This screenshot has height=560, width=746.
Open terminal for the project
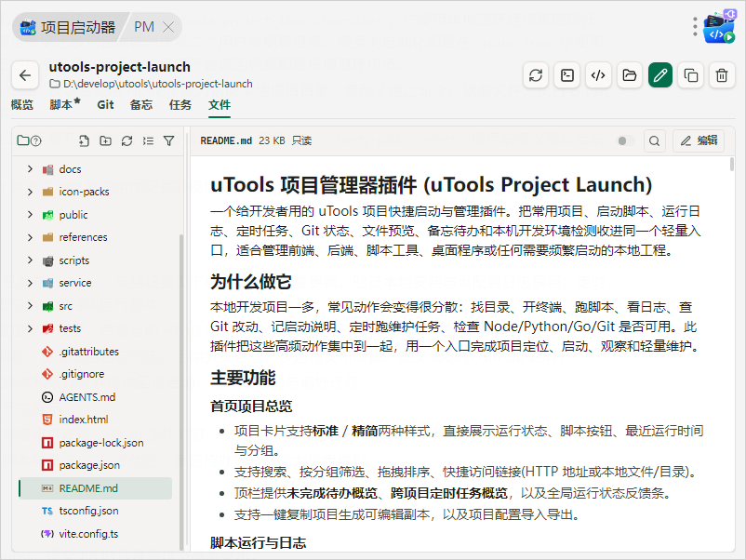[567, 75]
